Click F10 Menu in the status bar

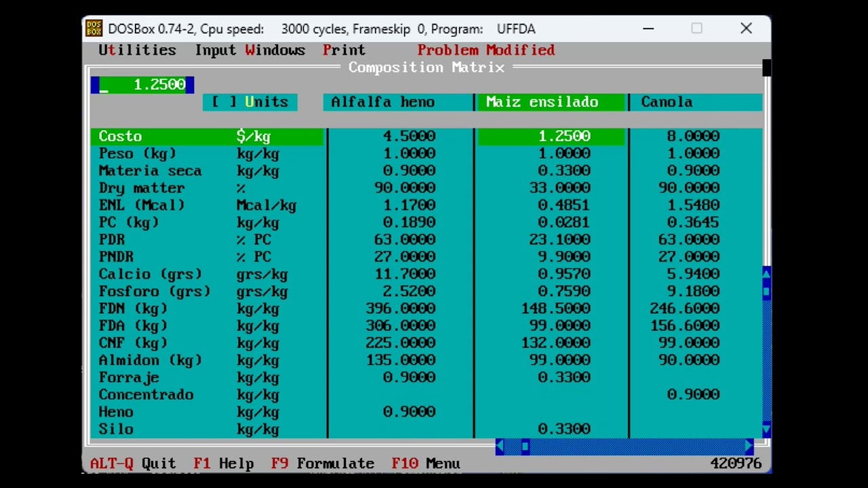pos(426,464)
